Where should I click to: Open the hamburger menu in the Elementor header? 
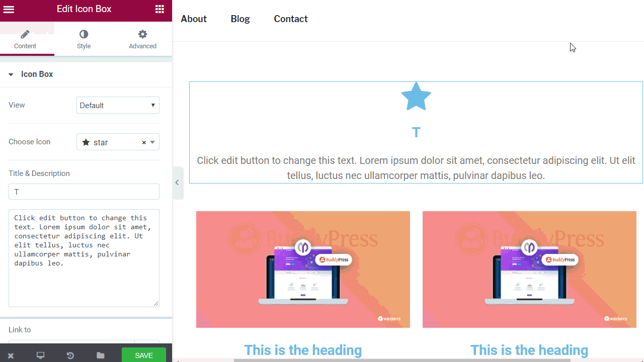tap(9, 9)
